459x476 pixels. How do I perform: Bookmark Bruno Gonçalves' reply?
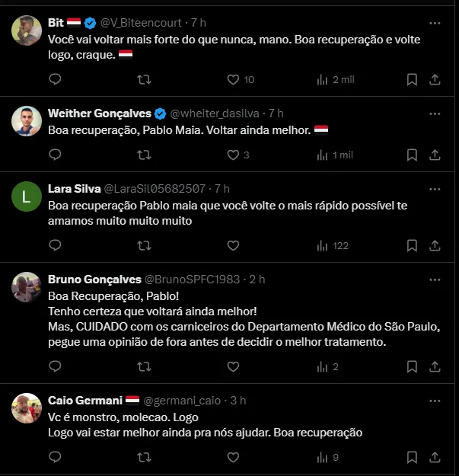click(412, 366)
